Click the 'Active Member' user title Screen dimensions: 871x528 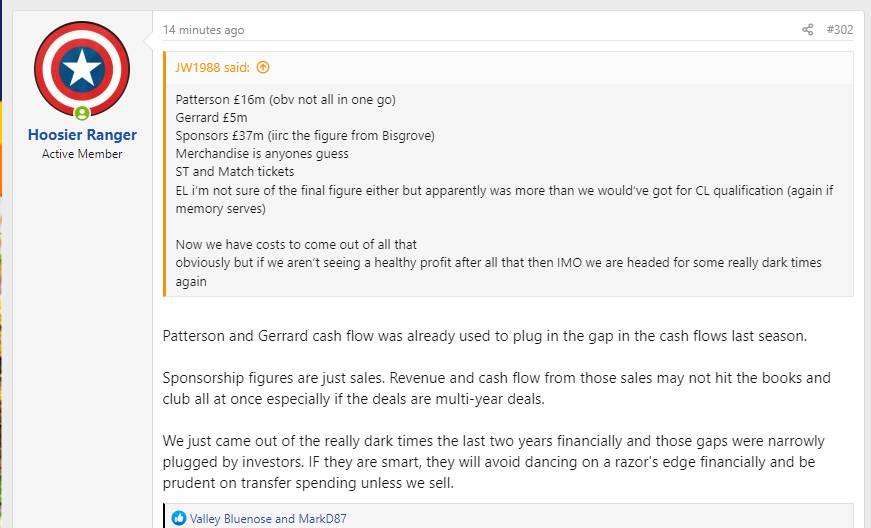point(82,154)
